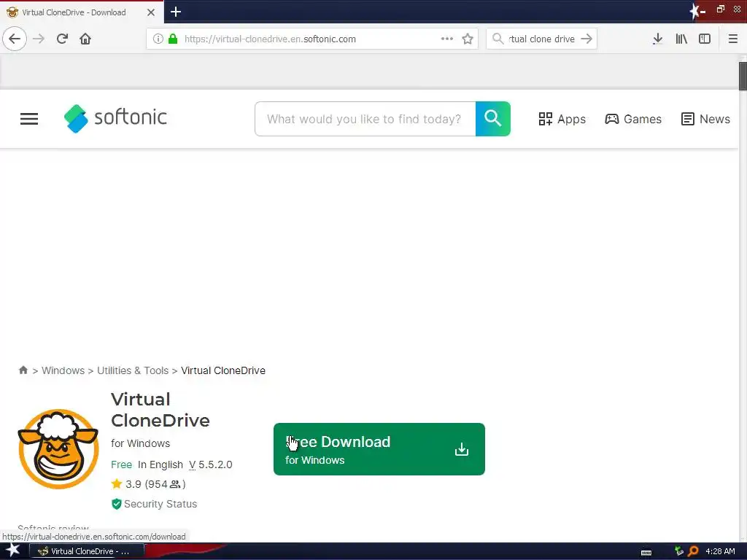The width and height of the screenshot is (747, 560).
Task: Click the Softonic logo
Action: click(x=115, y=119)
